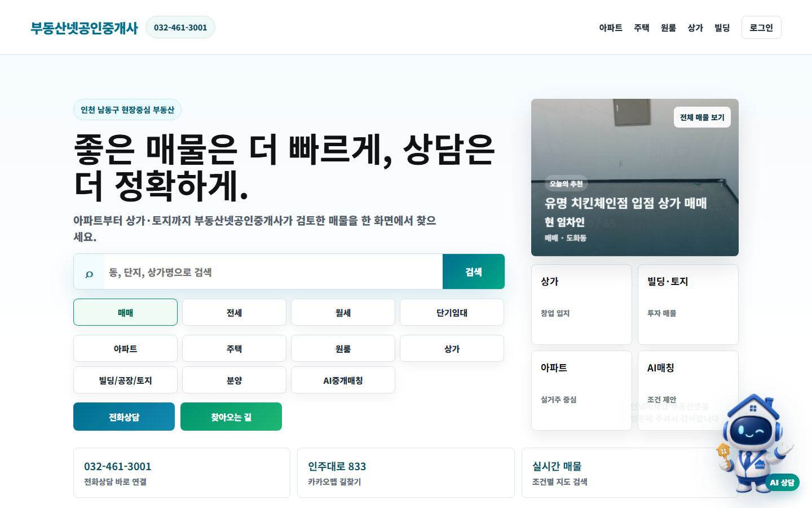Open the 아파트 menu in top navigation

point(611,28)
